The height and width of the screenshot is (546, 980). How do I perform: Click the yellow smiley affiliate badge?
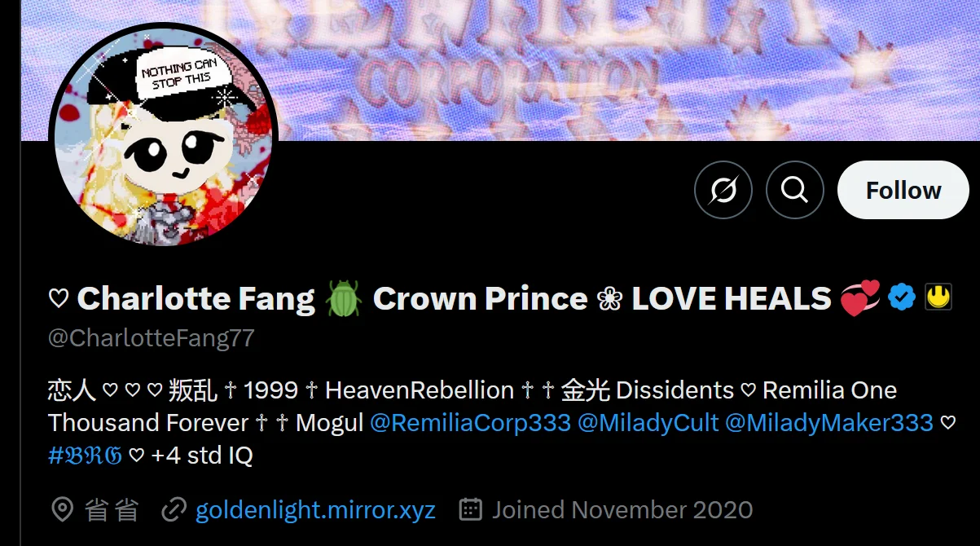(x=938, y=297)
